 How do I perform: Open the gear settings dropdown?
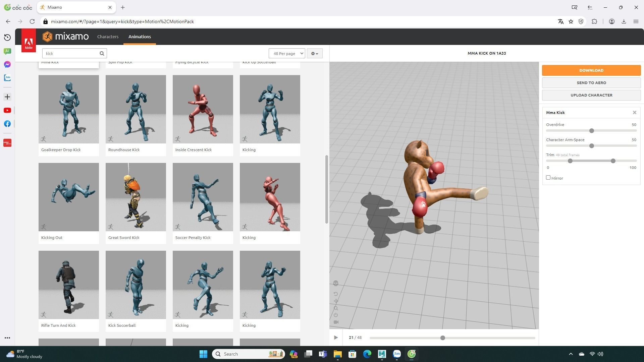click(x=315, y=54)
